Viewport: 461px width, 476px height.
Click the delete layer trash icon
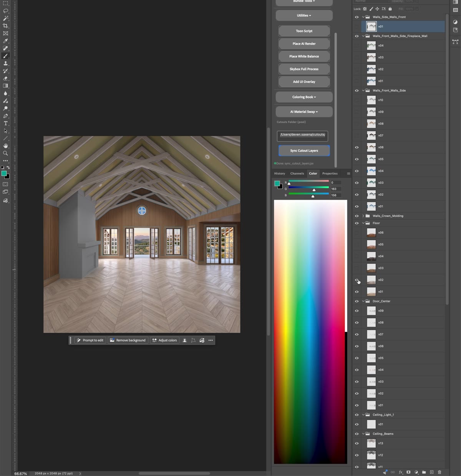click(x=439, y=472)
